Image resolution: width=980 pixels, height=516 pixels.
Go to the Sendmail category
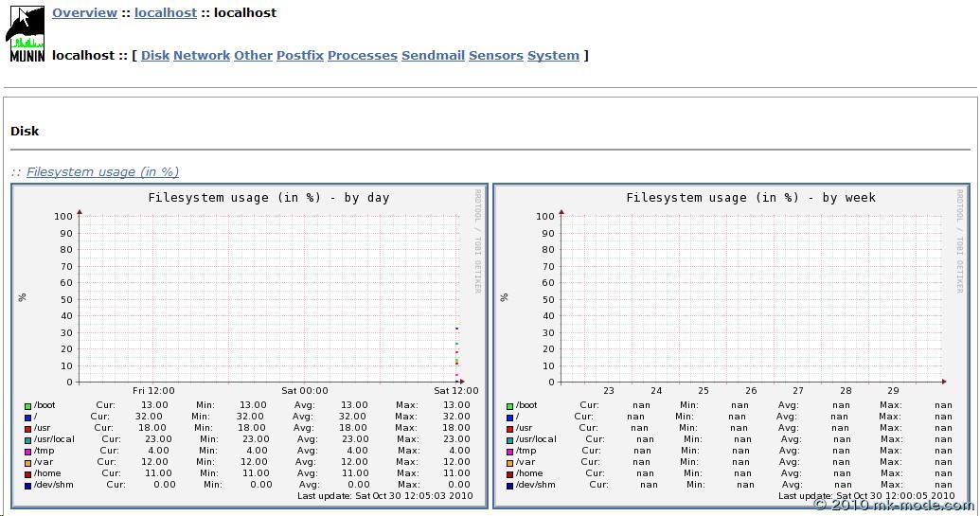(433, 56)
